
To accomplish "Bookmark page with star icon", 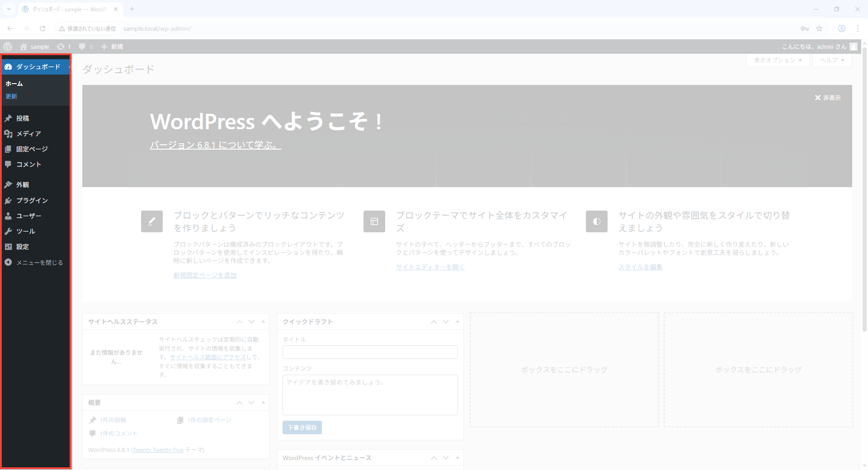I will point(819,28).
